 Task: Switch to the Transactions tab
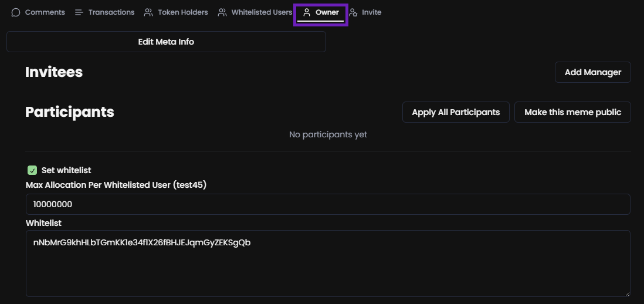pos(111,12)
